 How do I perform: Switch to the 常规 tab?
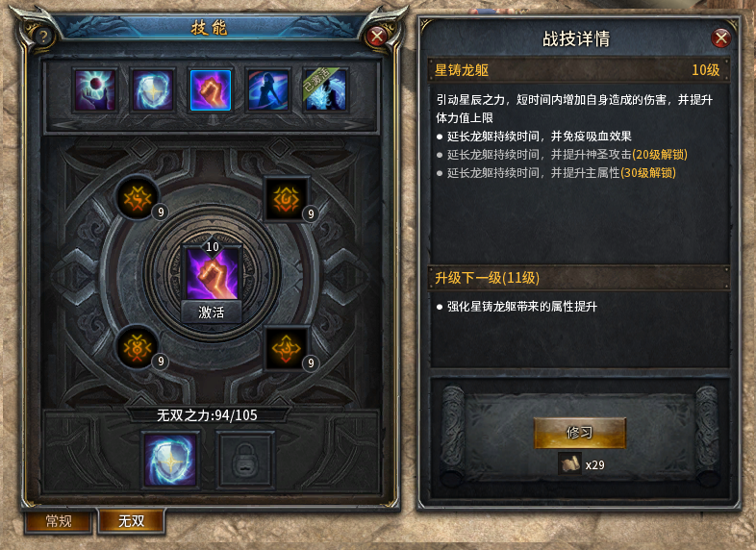(59, 521)
